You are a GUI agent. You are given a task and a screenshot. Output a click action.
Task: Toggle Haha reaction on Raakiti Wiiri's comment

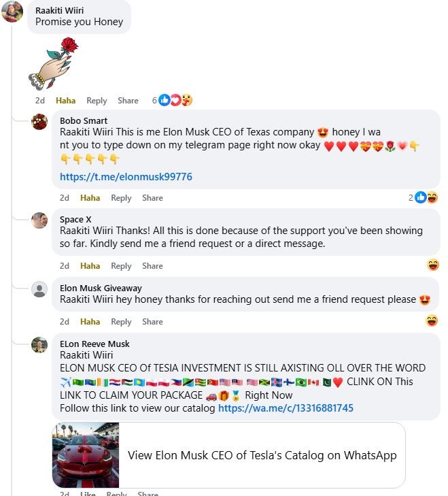[65, 101]
